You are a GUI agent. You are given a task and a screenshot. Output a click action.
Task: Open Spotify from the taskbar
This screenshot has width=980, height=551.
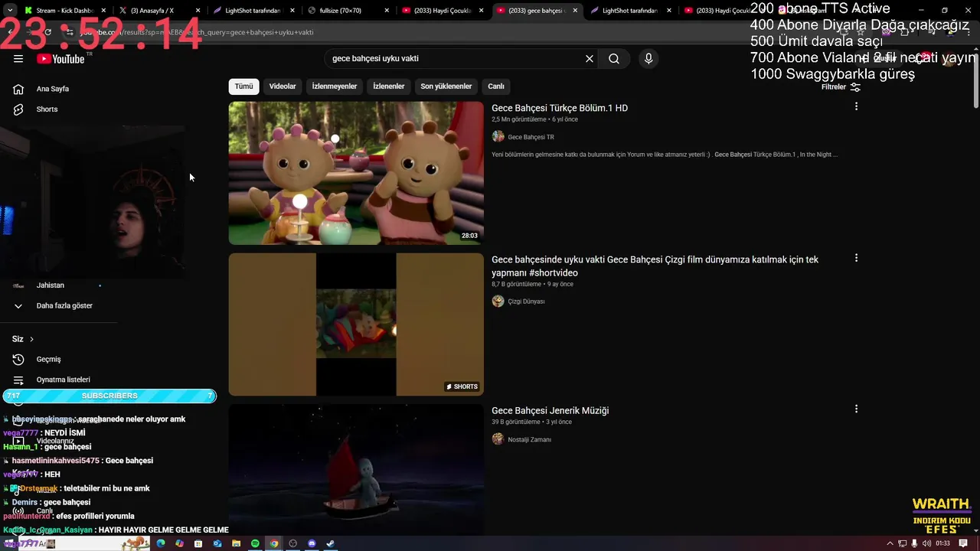coord(255,543)
